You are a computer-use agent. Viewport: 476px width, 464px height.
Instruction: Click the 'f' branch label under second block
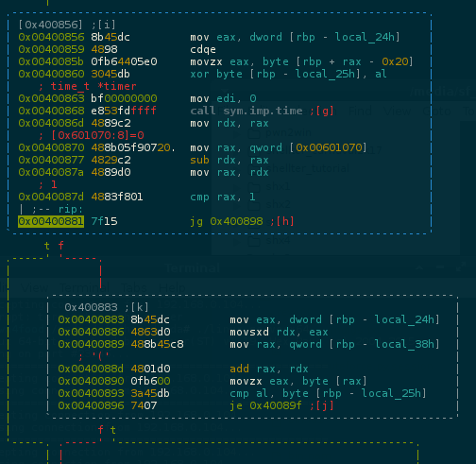click(100, 430)
